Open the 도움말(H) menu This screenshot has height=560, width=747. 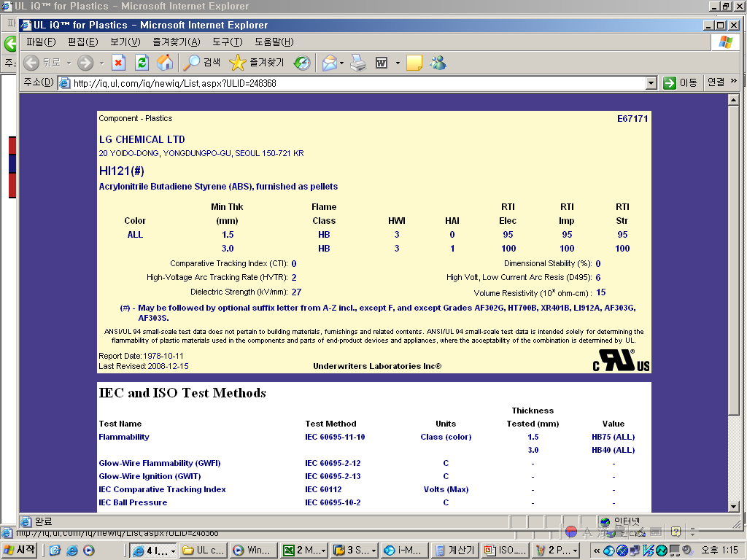(x=274, y=42)
